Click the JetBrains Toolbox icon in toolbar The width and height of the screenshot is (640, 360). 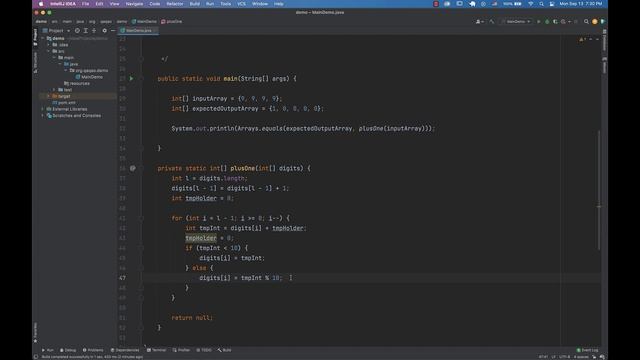[x=602, y=21]
